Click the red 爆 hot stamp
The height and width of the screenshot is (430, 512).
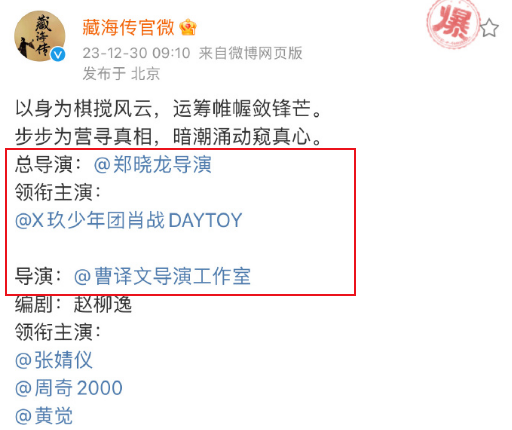[x=453, y=24]
